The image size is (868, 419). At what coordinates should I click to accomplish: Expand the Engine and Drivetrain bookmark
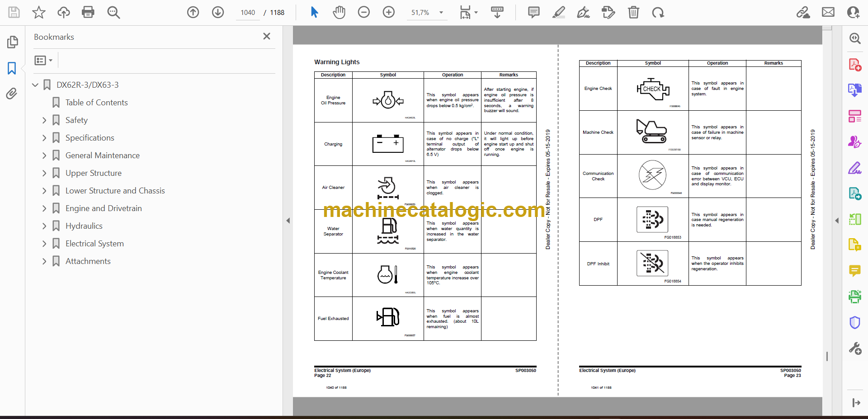pyautogui.click(x=44, y=208)
